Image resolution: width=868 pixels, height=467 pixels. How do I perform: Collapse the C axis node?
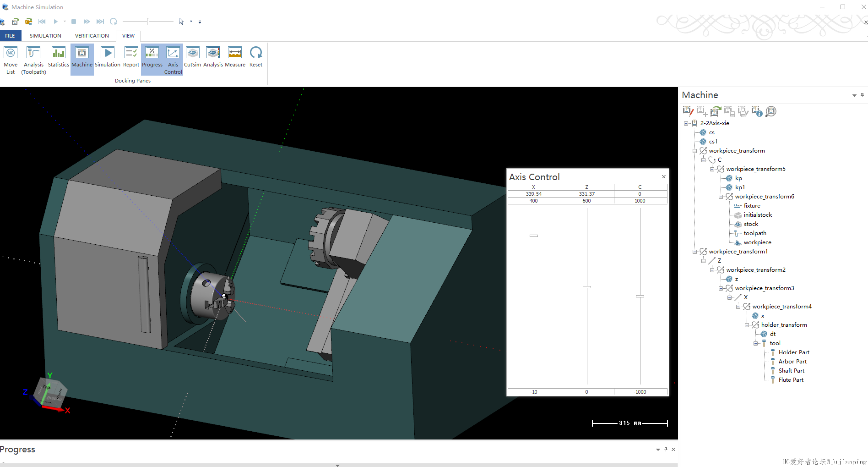click(x=703, y=160)
